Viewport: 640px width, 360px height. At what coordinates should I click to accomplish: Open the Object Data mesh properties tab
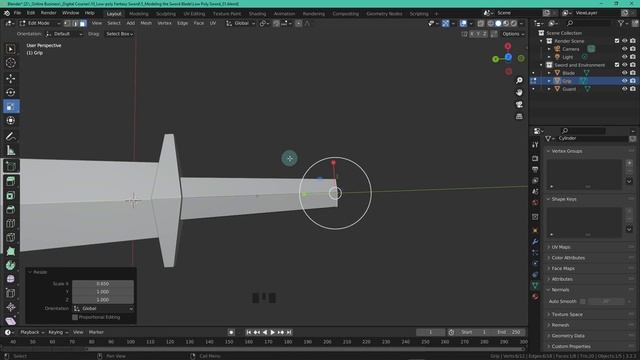[535, 286]
